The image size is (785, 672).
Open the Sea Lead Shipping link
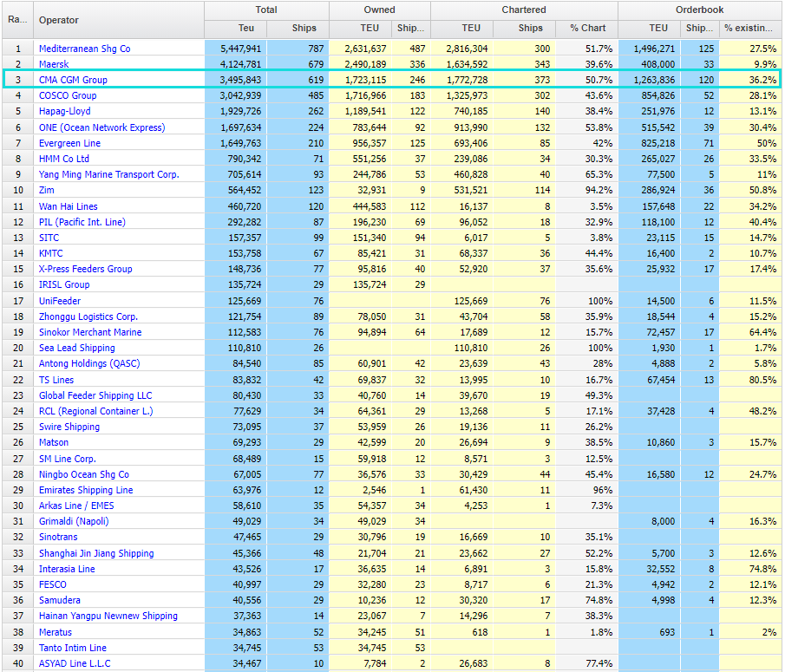pos(77,347)
